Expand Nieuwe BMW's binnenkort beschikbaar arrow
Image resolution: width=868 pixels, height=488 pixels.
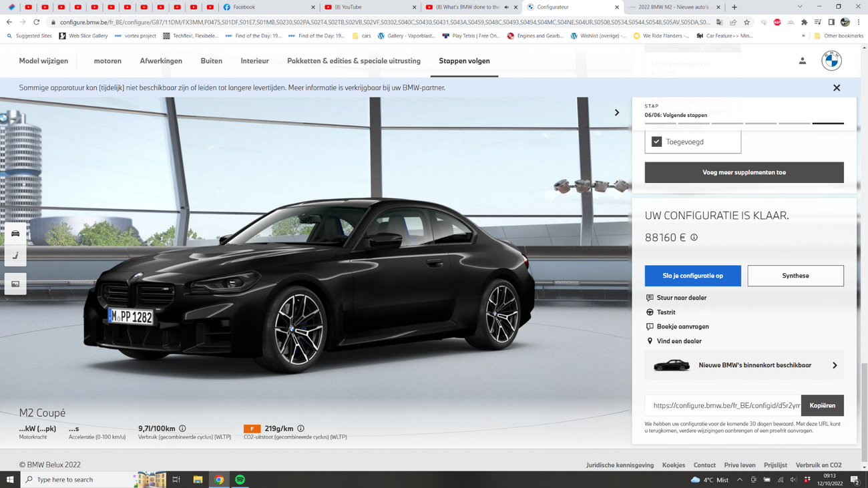[x=835, y=366]
